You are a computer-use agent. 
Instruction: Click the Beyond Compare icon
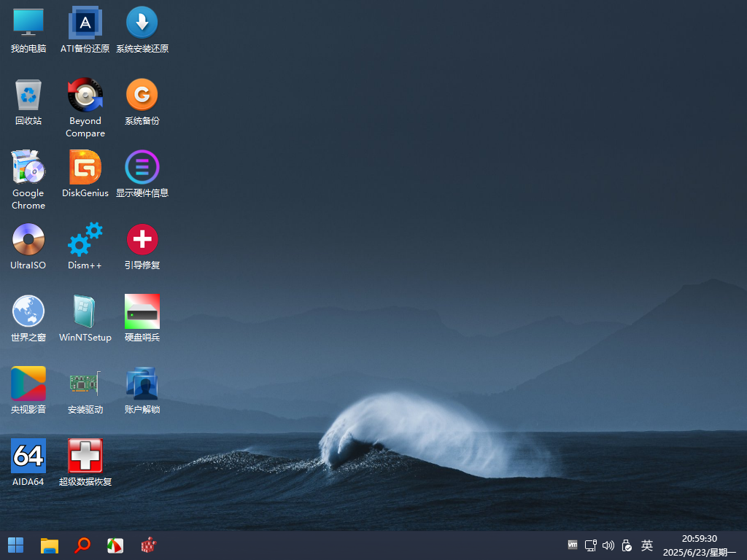click(85, 96)
